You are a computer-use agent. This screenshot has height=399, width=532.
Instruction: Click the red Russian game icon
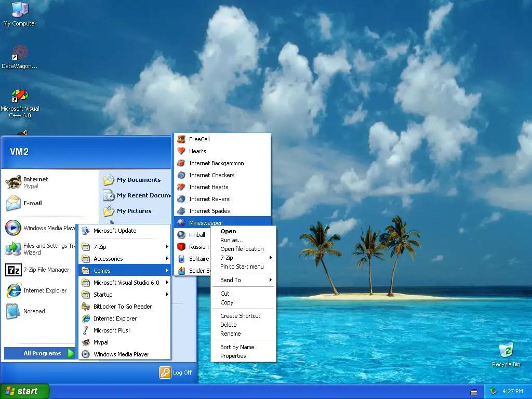[x=181, y=247]
